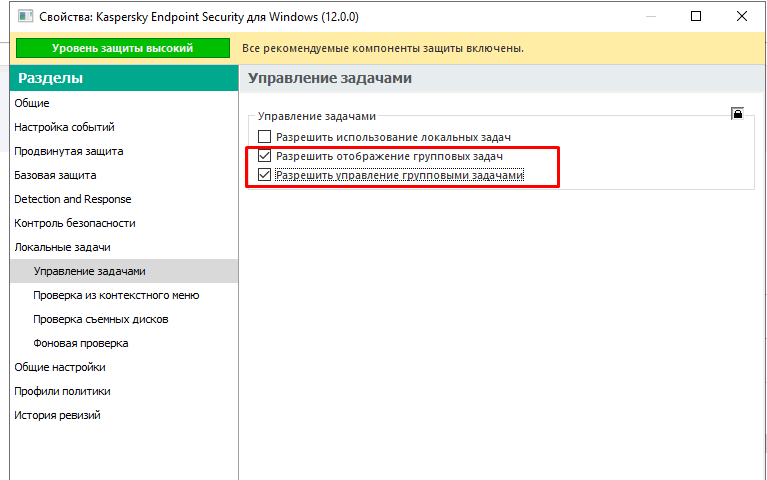
Task: Click 'Все рекомендуемые компоненты защиты включены' text
Action: (383, 48)
